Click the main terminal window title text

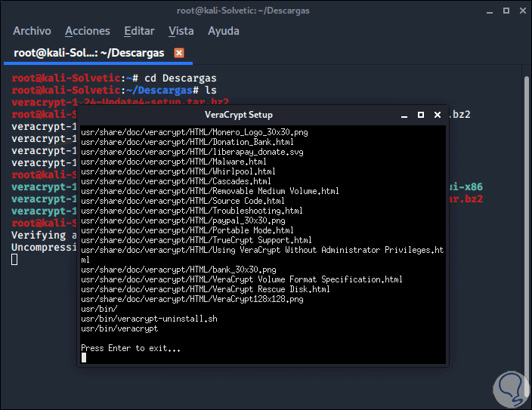[x=243, y=11]
